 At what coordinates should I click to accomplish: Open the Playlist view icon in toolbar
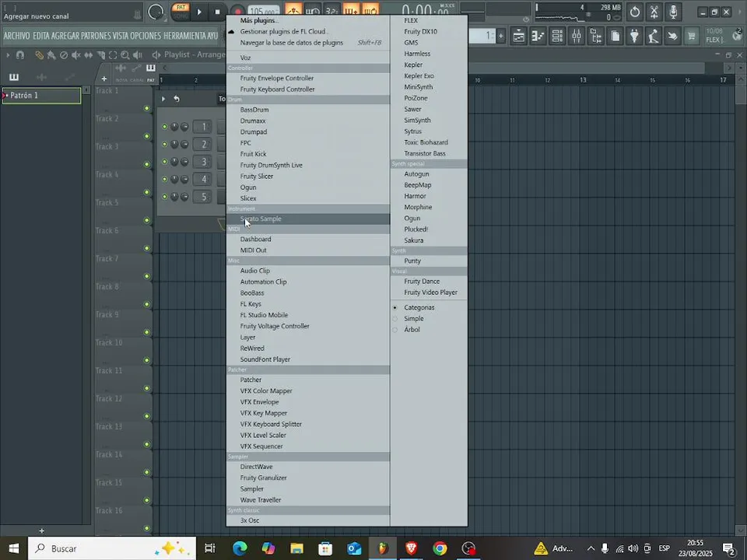tap(519, 37)
